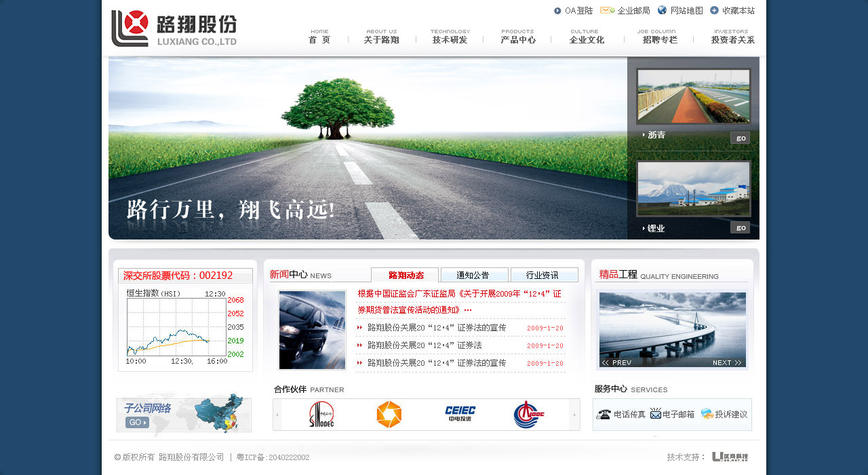The height and width of the screenshot is (475, 868).
Task: Click the China map in 子公司网络 banner
Action: pos(218,413)
